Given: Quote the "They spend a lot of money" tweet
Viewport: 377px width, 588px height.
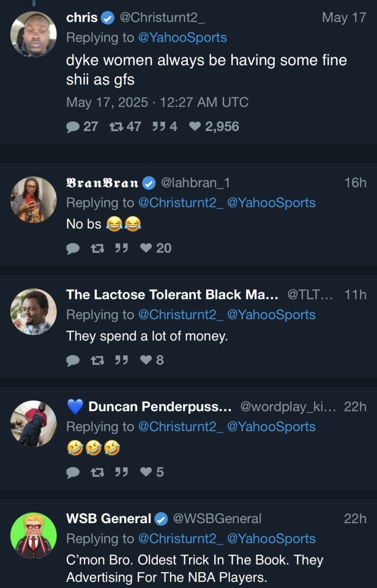Looking at the screenshot, I should tap(121, 360).
